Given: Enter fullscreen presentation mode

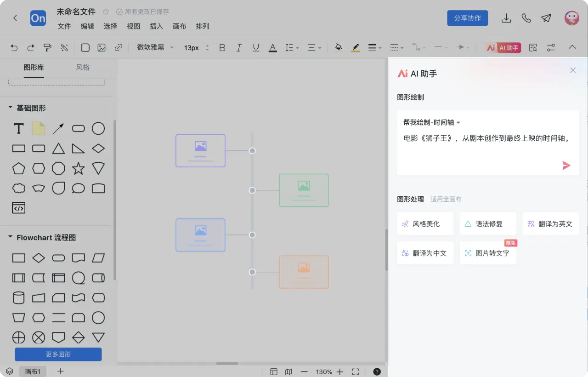Looking at the screenshot, I should coord(355,371).
